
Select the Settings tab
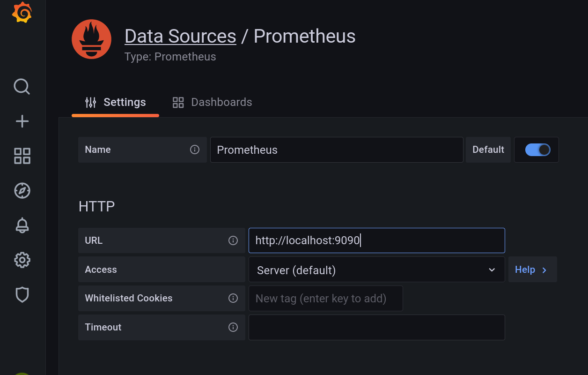click(115, 102)
